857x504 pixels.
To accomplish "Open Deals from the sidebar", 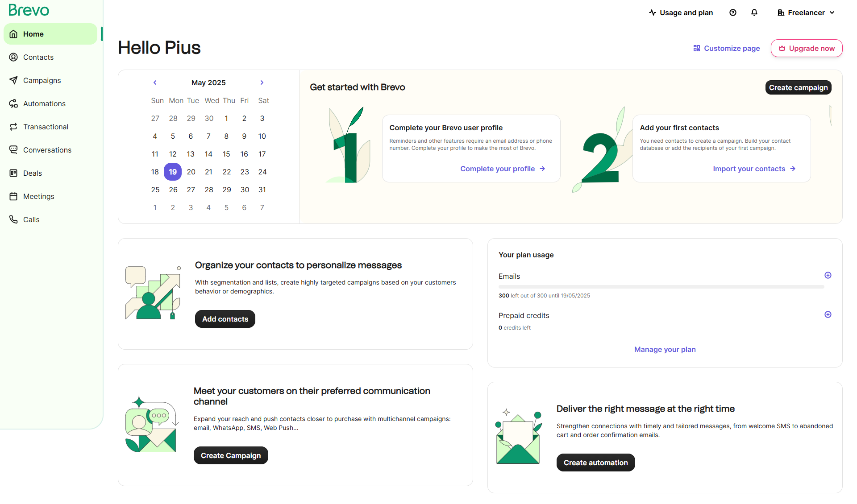I will pyautogui.click(x=50, y=173).
